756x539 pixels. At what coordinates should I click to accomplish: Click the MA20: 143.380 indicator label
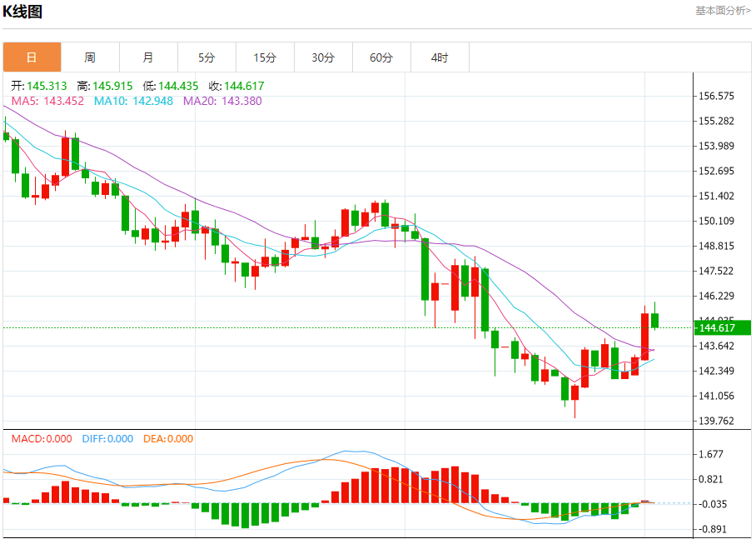point(223,101)
